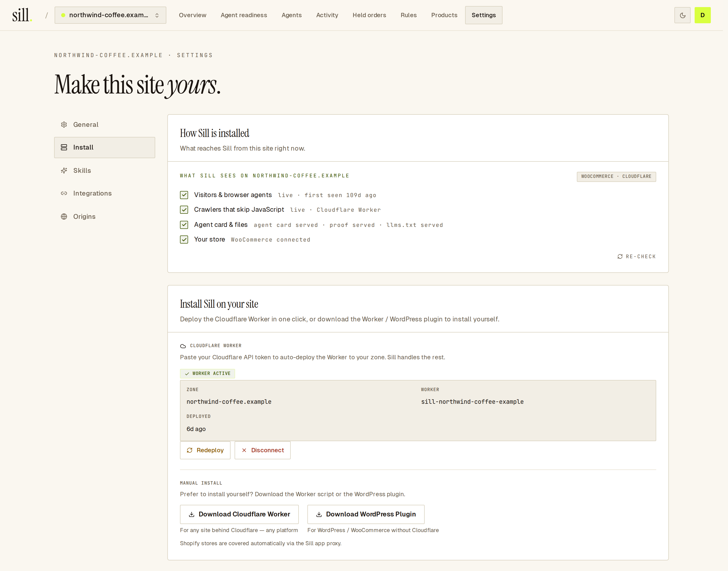Open northwind-coffee site switcher dropdown
This screenshot has width=728, height=571.
(x=110, y=15)
